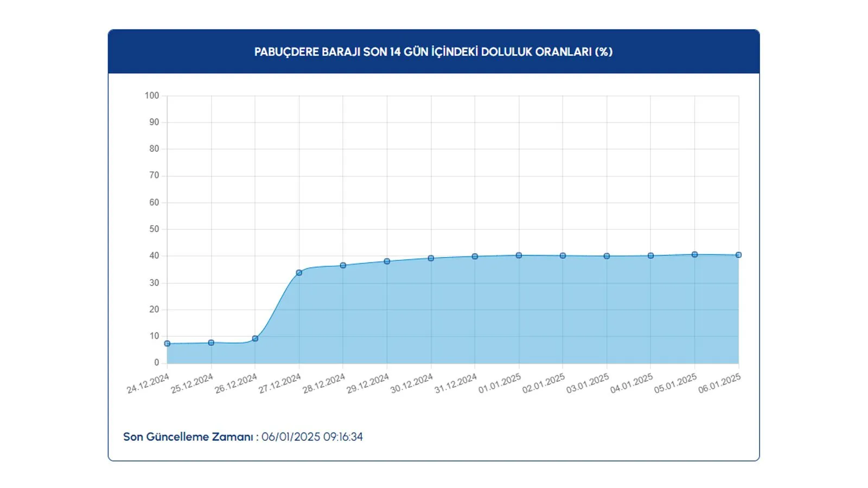Click the 06.01.2025 data point marker
The width and height of the screenshot is (868, 488).
pyautogui.click(x=738, y=255)
